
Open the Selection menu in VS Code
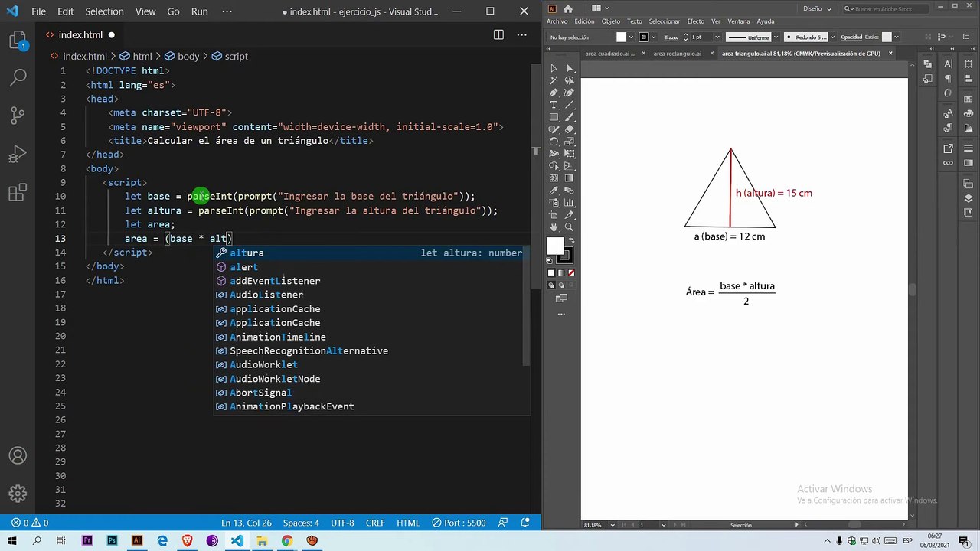pyautogui.click(x=104, y=11)
